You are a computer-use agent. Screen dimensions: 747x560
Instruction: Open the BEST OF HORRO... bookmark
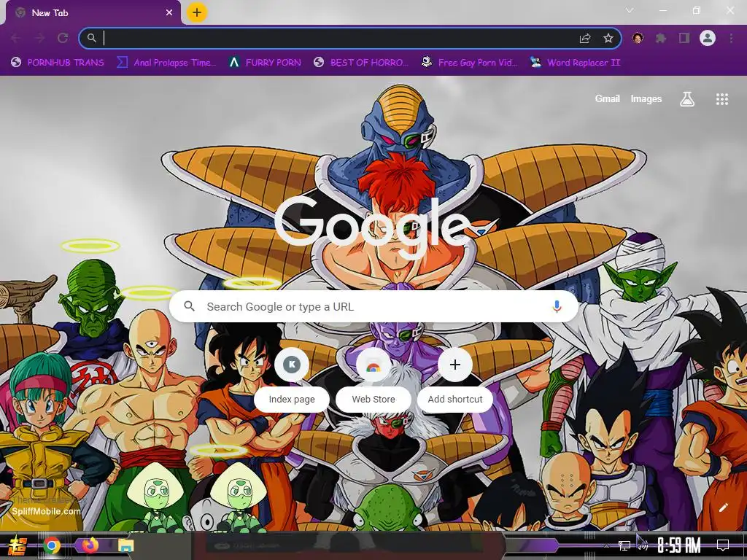(x=362, y=63)
